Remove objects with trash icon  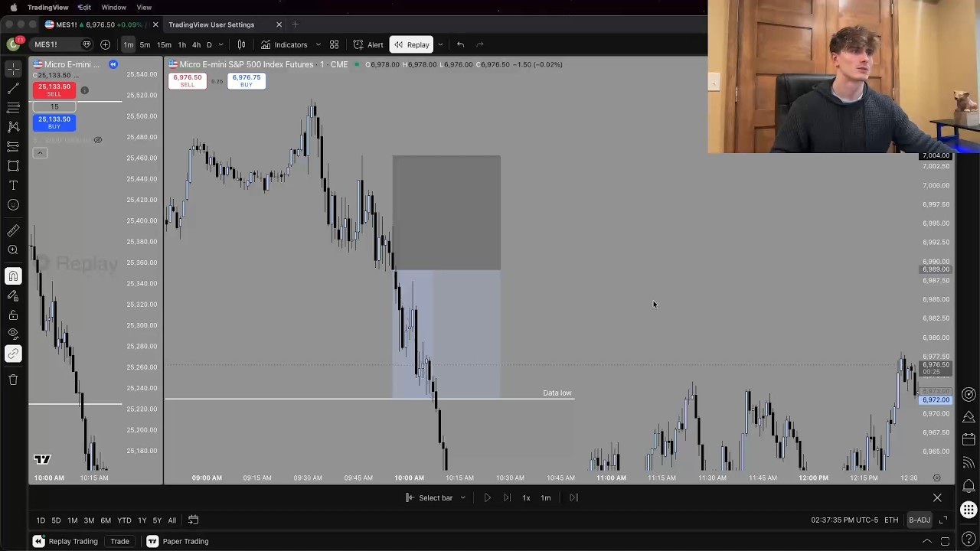13,380
